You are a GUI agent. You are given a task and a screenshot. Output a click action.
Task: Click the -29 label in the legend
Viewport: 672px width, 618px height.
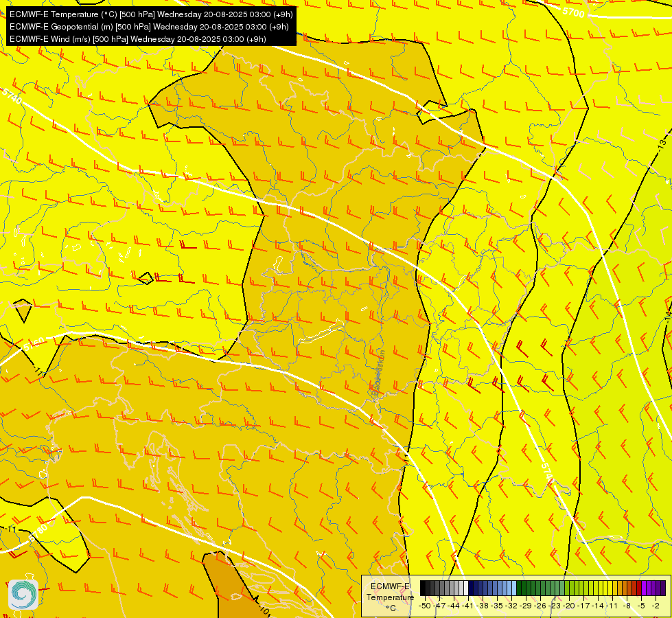[x=526, y=606]
